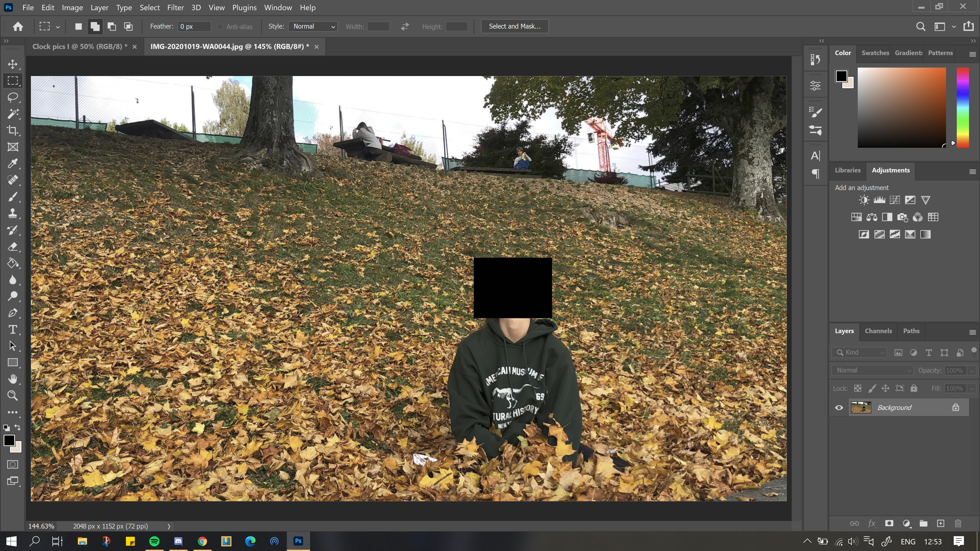Open the Filter menu
Screen dimensions: 980x551
coord(175,8)
